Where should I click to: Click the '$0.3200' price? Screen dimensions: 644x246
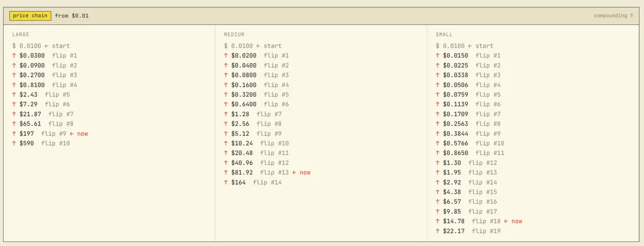[x=244, y=94]
